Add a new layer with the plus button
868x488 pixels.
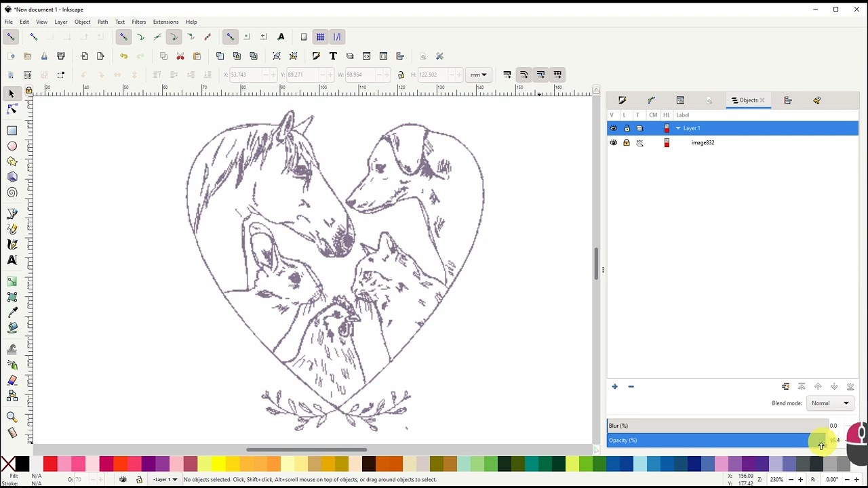coord(615,387)
